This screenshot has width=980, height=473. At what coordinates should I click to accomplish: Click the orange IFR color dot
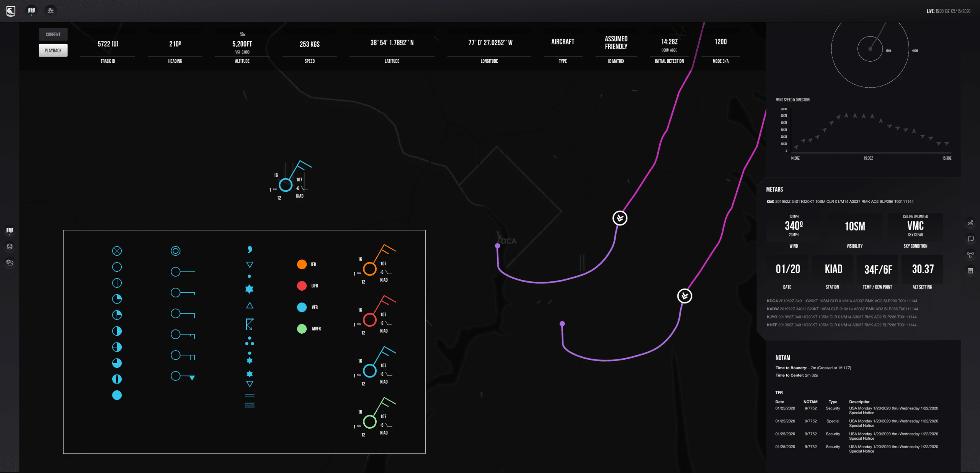(302, 264)
